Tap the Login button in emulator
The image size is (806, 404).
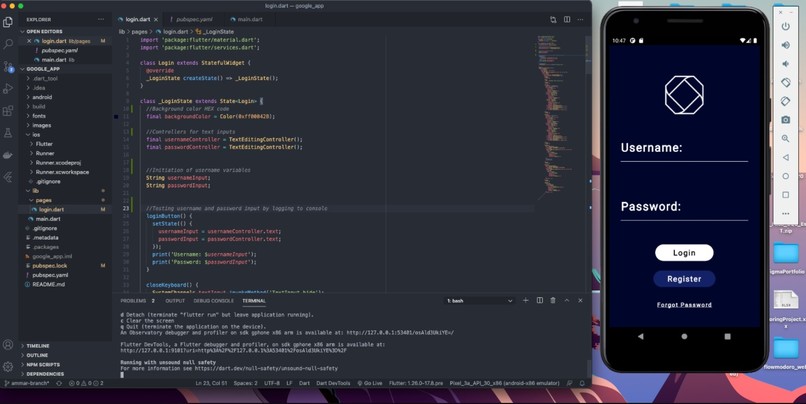coord(684,253)
